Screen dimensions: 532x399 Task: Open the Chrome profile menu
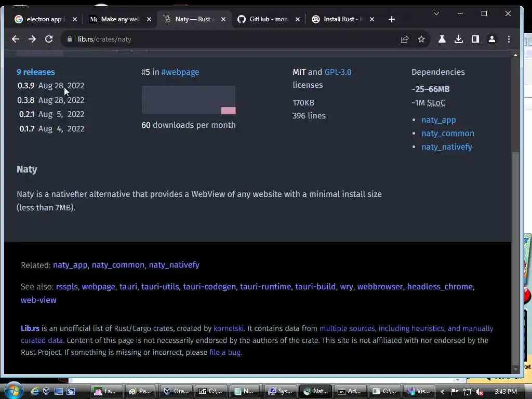tap(491, 39)
